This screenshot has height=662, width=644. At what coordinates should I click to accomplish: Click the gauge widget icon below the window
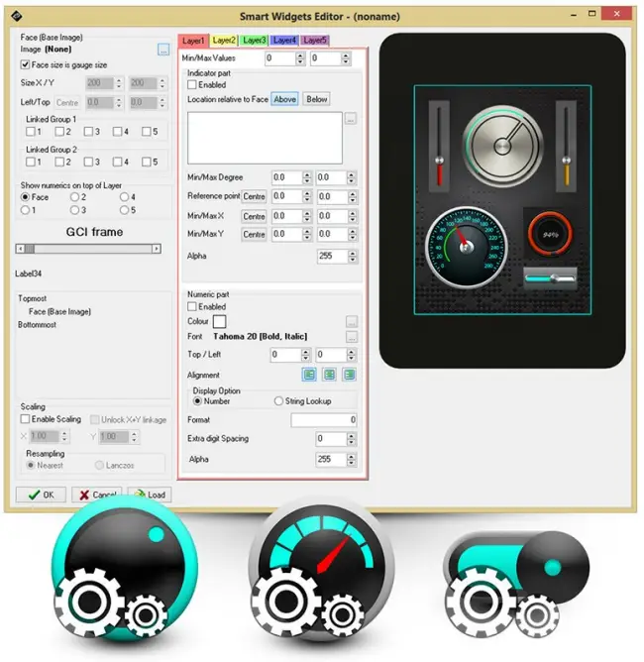point(323,570)
